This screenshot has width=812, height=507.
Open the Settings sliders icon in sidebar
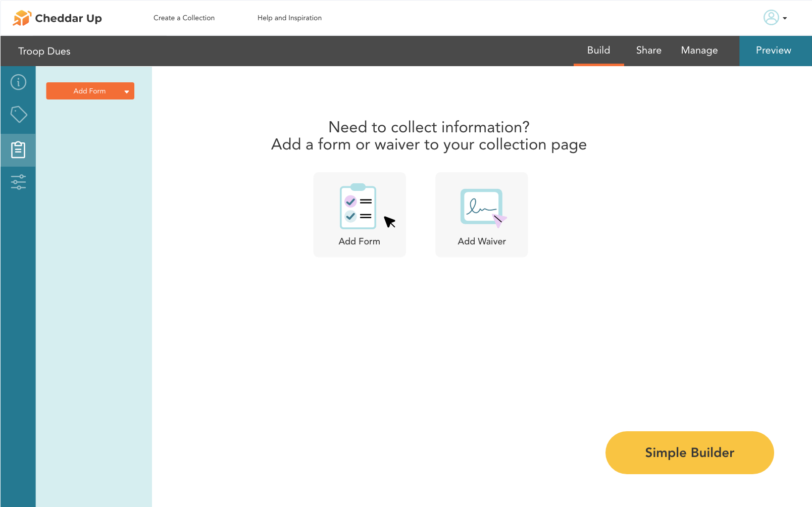click(18, 182)
